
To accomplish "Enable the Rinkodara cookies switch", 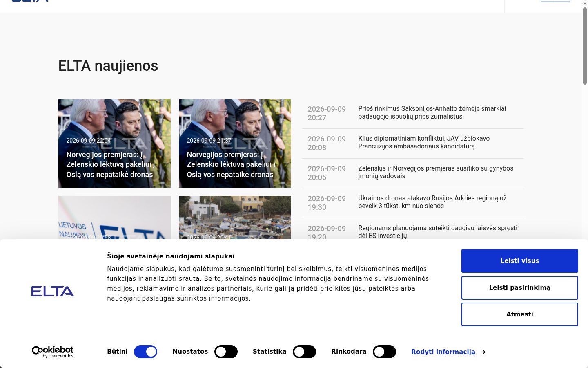I will (x=384, y=352).
